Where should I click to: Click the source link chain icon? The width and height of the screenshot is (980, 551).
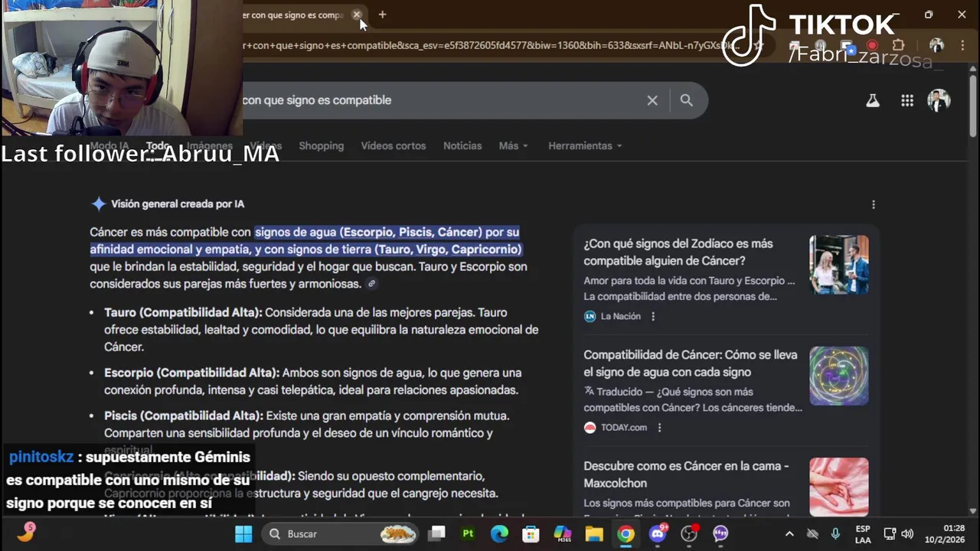point(371,284)
